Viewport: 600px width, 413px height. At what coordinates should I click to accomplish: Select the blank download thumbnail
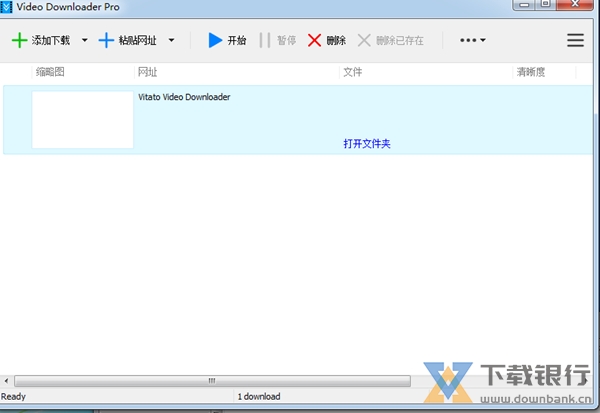coord(83,119)
